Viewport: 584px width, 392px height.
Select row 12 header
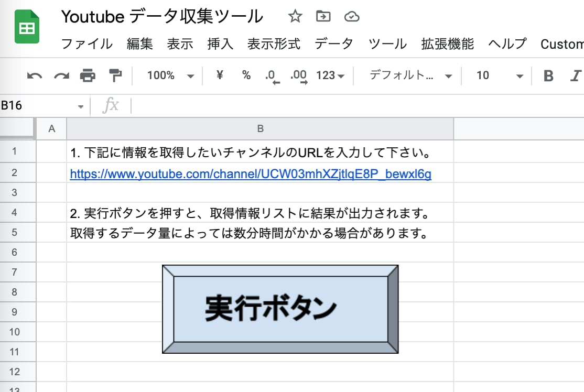[x=17, y=372]
